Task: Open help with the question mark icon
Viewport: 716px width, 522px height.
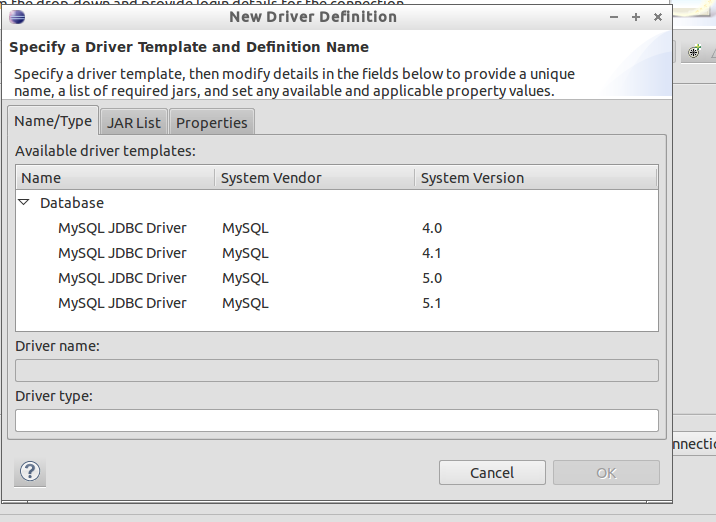Action: tap(29, 472)
